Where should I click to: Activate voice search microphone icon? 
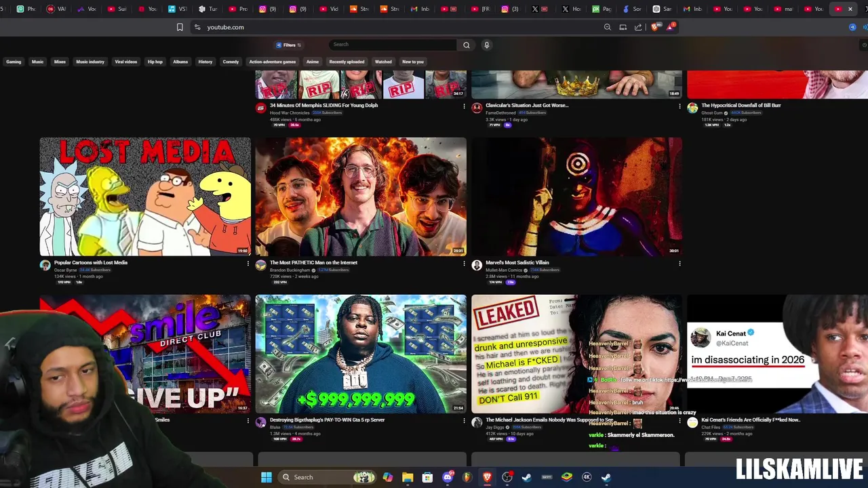point(486,45)
